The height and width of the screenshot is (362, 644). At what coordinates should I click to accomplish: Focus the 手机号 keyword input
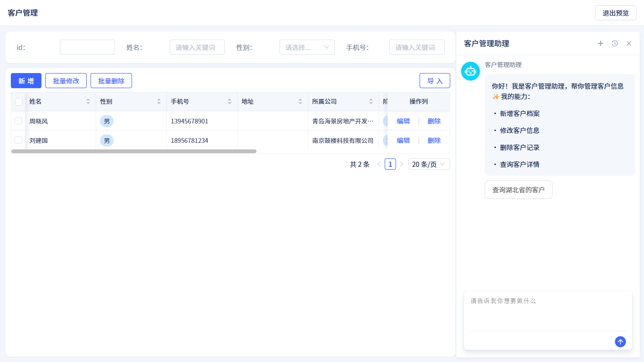coord(417,47)
